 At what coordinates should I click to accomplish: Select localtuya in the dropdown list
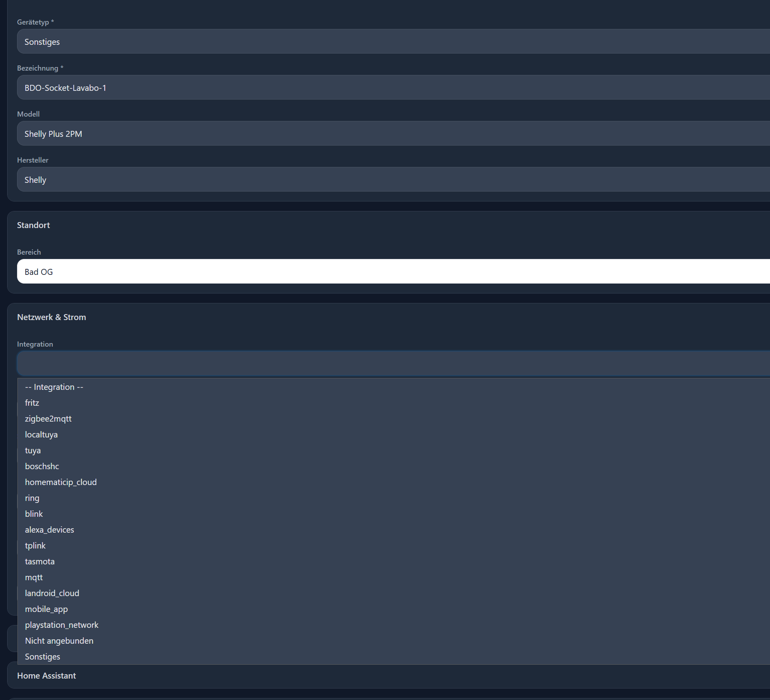point(41,435)
